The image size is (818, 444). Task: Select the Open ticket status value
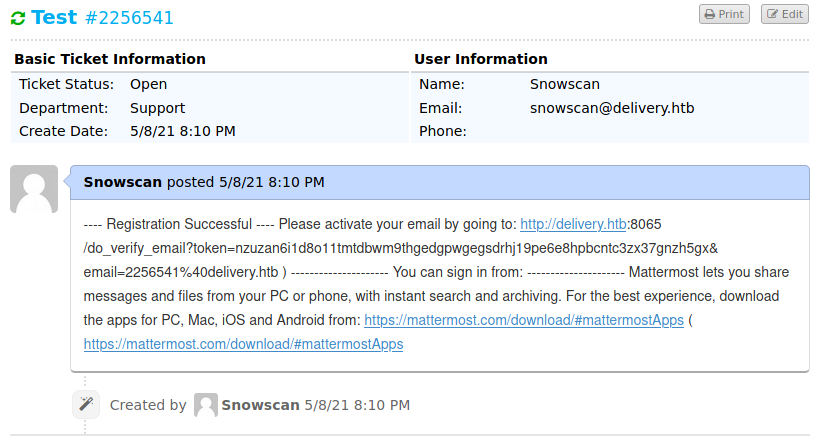point(149,84)
